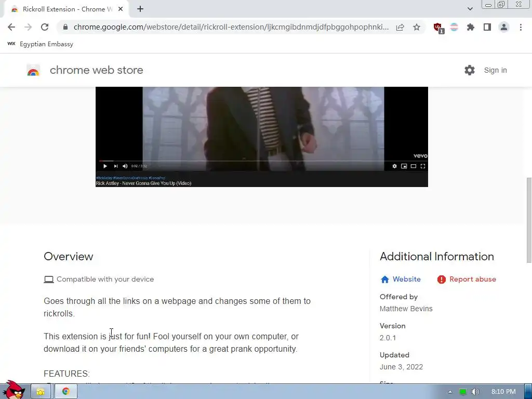This screenshot has height=399, width=532.
Task: View site security lock info
Action: point(65,27)
